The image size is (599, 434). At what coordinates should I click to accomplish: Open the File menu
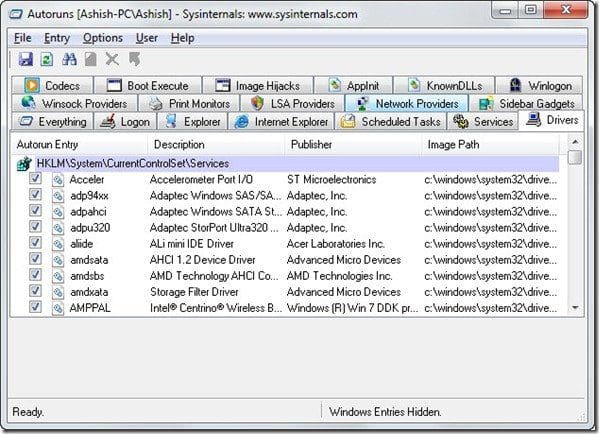pyautogui.click(x=23, y=38)
